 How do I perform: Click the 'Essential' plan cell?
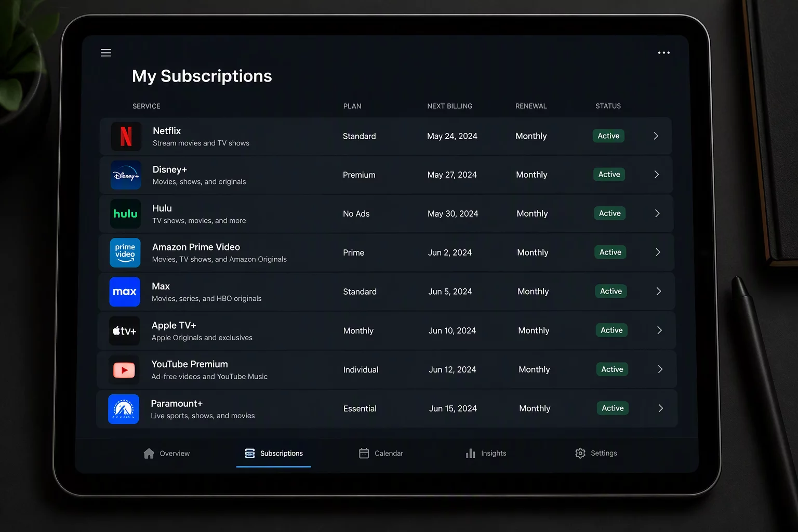pyautogui.click(x=360, y=409)
